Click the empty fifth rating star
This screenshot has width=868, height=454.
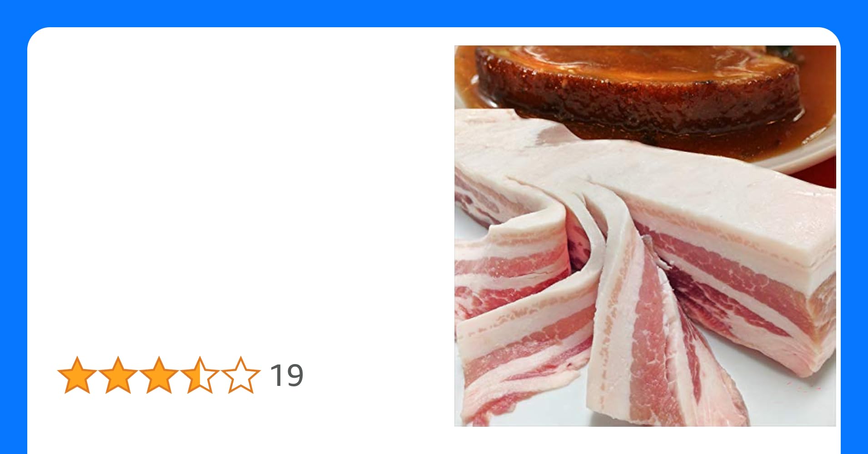pyautogui.click(x=241, y=375)
